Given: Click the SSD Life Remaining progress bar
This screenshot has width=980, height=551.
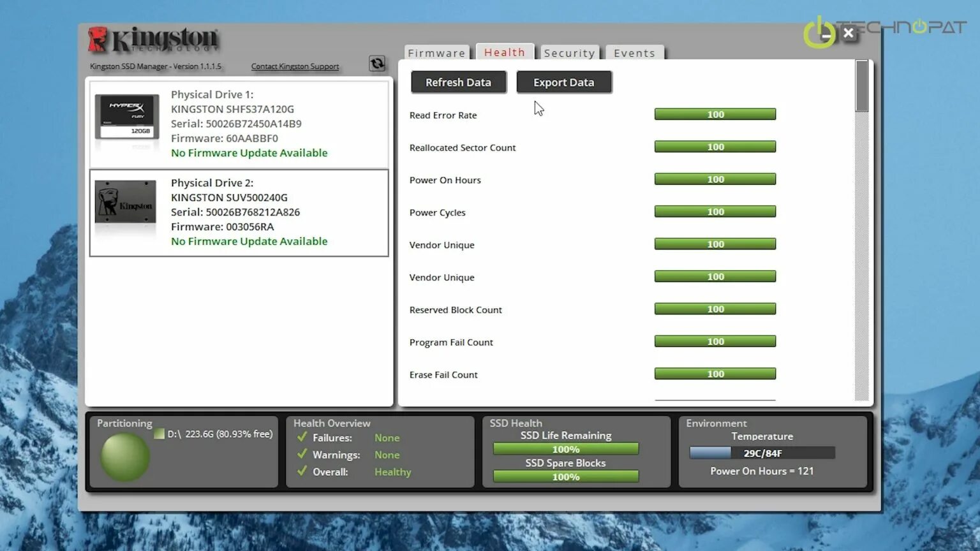Looking at the screenshot, I should tap(565, 448).
